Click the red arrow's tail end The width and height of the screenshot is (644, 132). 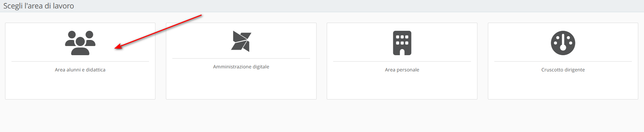coord(201,15)
